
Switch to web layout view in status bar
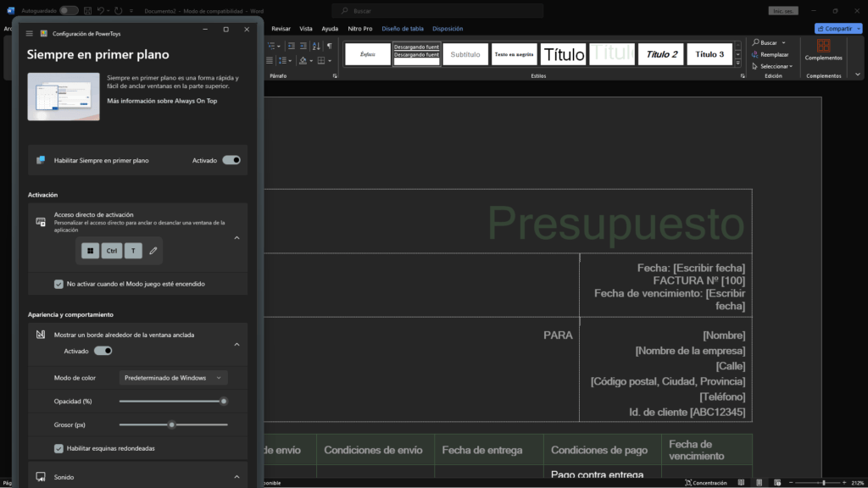(x=777, y=483)
